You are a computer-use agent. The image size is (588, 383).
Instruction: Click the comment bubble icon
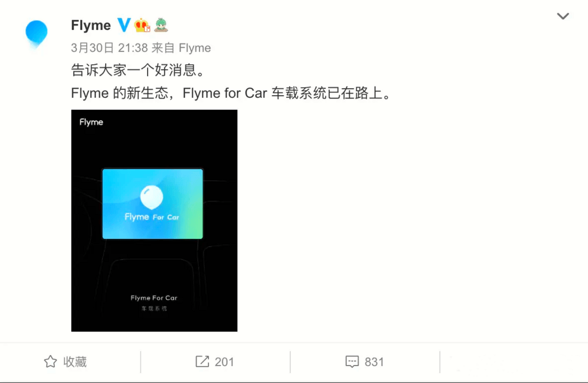coord(352,362)
